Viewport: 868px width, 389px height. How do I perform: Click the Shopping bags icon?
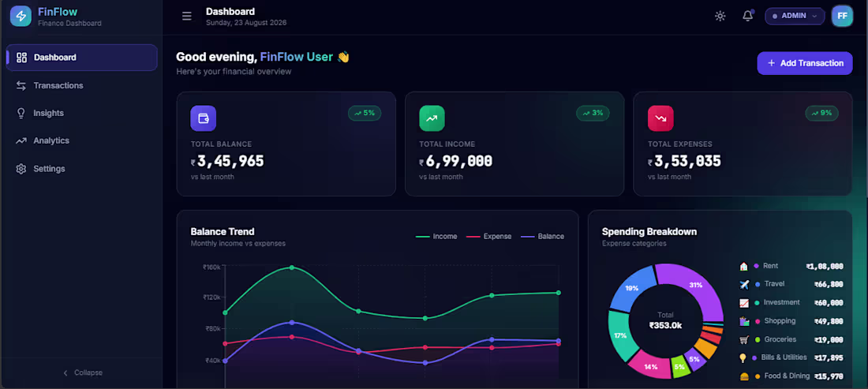tap(743, 321)
